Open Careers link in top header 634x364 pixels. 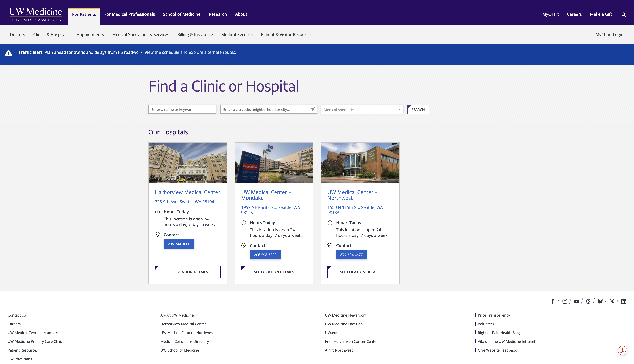(574, 14)
